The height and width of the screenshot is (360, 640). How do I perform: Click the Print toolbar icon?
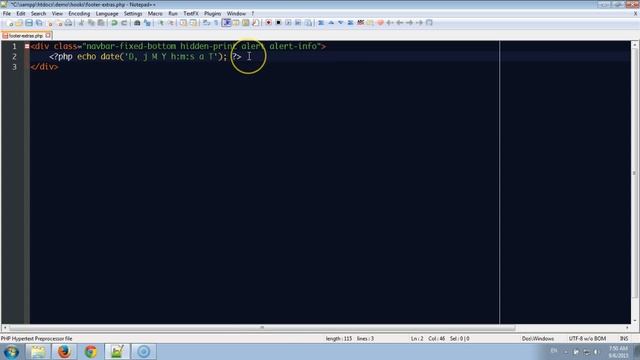tap(69, 23)
